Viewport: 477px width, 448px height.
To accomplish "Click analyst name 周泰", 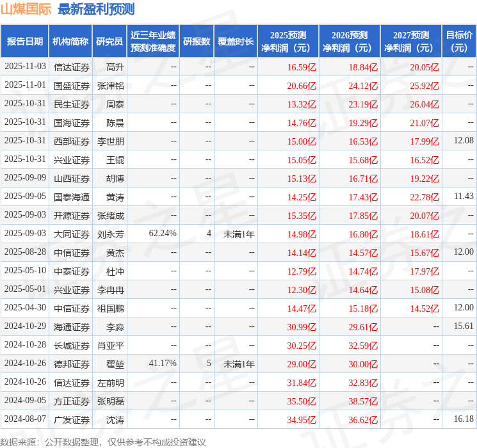I will coord(115,104).
